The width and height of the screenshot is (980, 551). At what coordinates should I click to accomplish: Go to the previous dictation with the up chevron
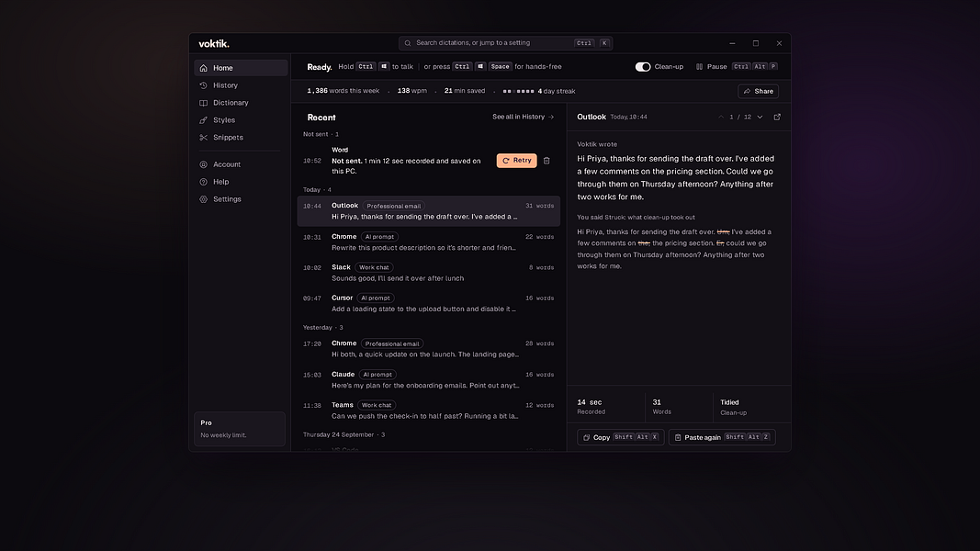coord(721,117)
